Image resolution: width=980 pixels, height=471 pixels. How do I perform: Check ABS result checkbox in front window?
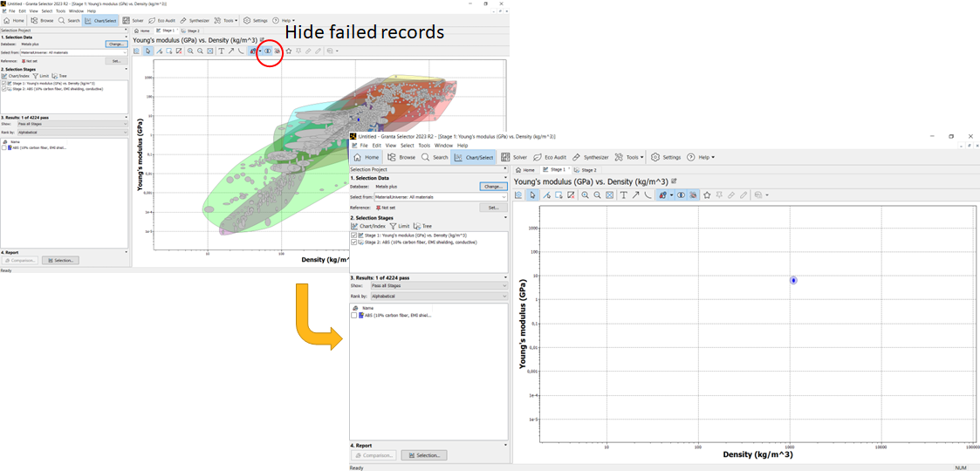[x=354, y=316]
